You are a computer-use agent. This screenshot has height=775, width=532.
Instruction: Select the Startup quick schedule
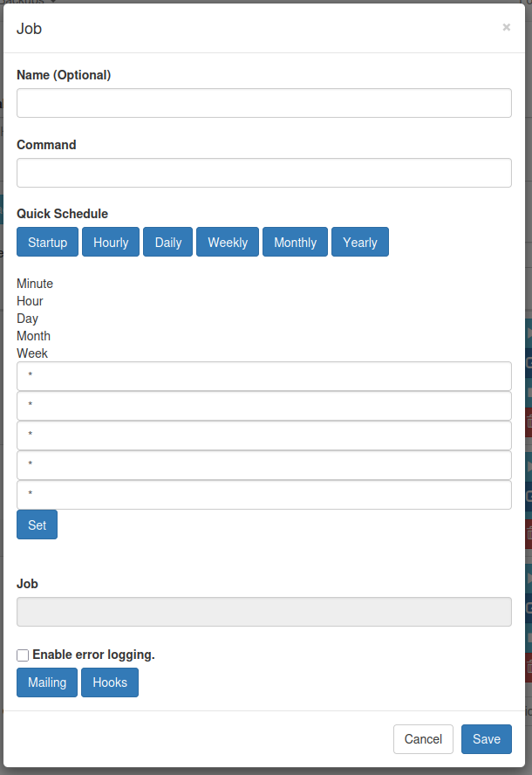click(47, 243)
